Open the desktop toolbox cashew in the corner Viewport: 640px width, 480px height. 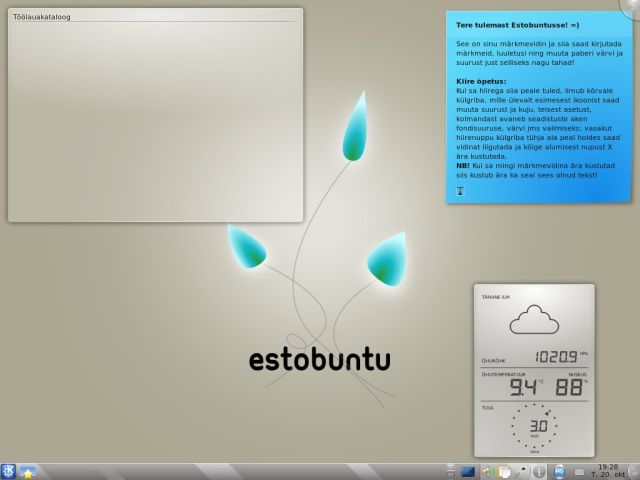coord(631,7)
